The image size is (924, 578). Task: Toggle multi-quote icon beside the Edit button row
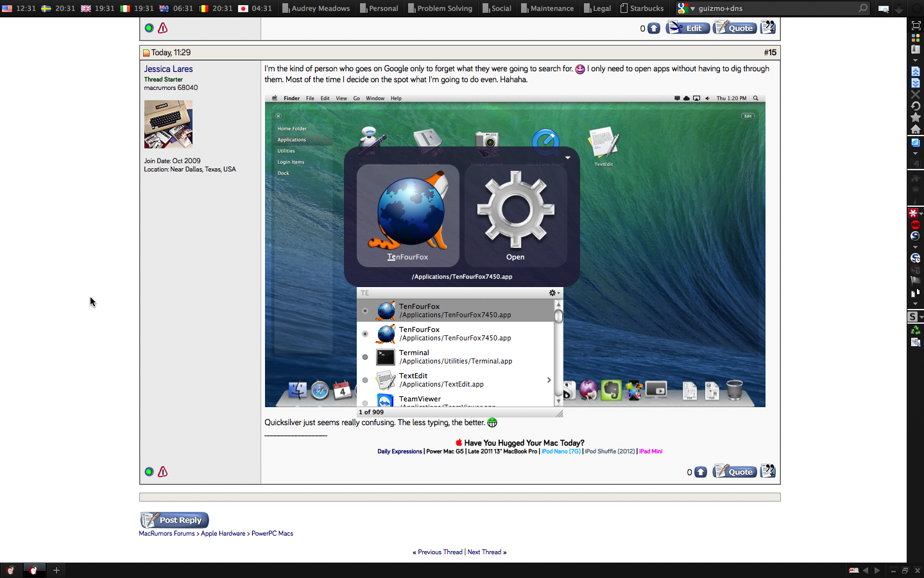768,28
